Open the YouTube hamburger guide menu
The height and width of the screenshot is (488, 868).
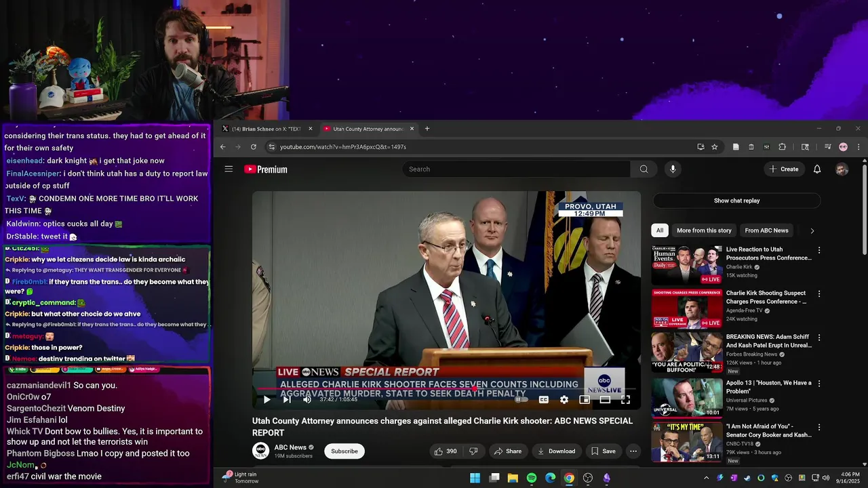pyautogui.click(x=229, y=169)
